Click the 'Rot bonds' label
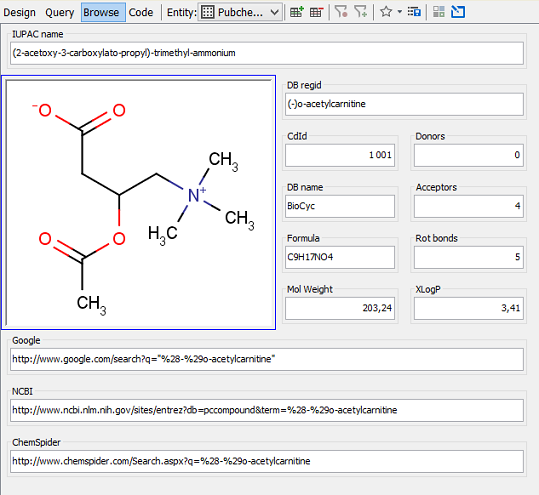The image size is (539, 495). [436, 238]
